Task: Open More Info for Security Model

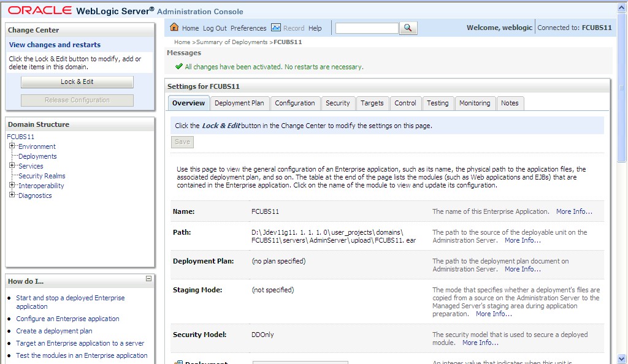Action: (480, 343)
